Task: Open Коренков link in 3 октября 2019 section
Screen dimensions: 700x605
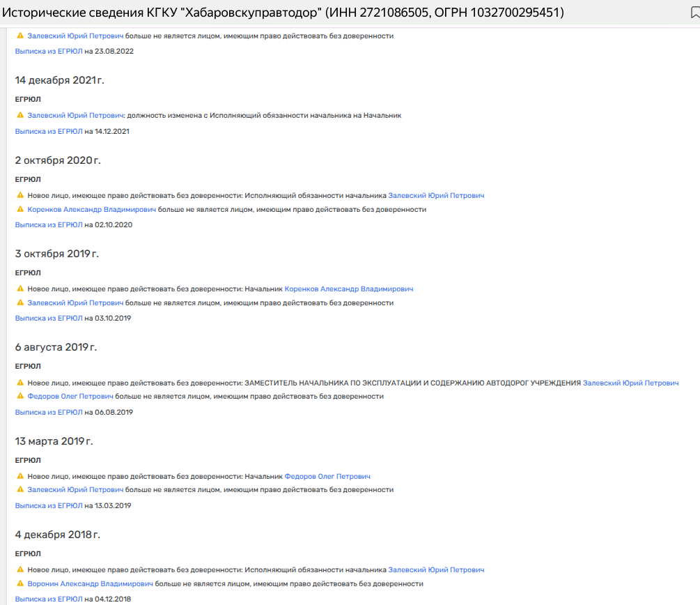Action: pos(348,289)
